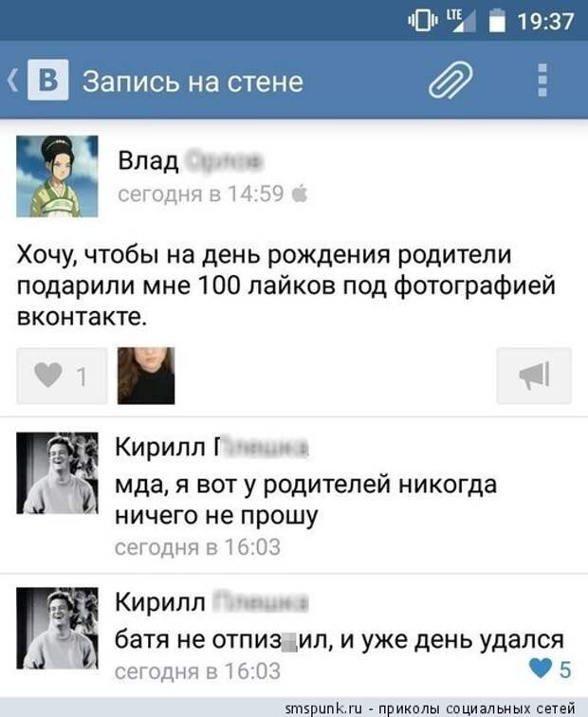Tap the battery icon in status bar
Viewport: 588px width, 717px height.
pyautogui.click(x=498, y=21)
